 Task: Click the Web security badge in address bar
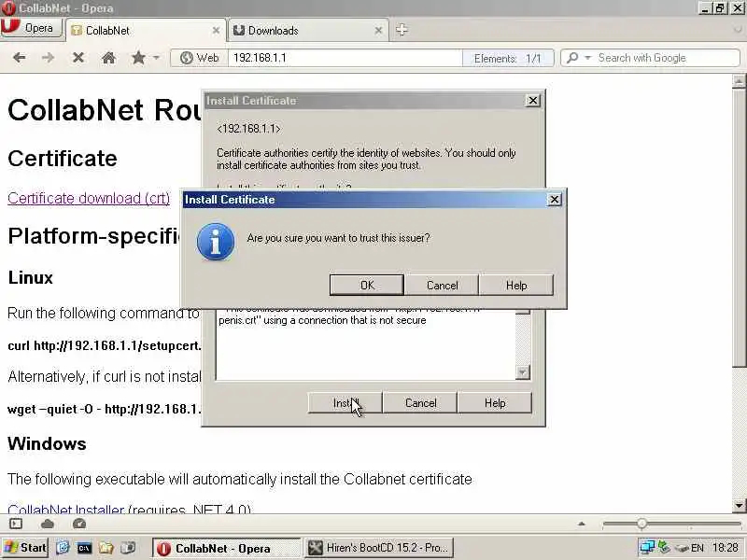pyautogui.click(x=199, y=58)
